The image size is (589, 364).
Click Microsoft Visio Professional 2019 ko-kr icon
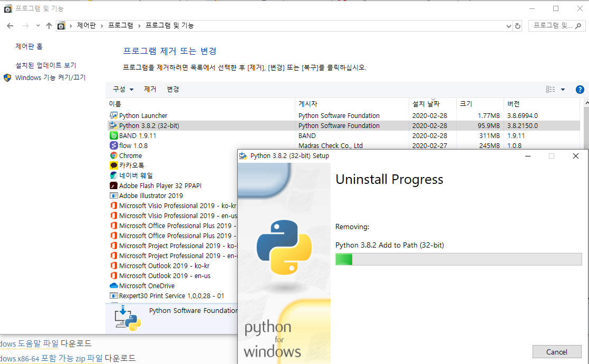point(113,205)
